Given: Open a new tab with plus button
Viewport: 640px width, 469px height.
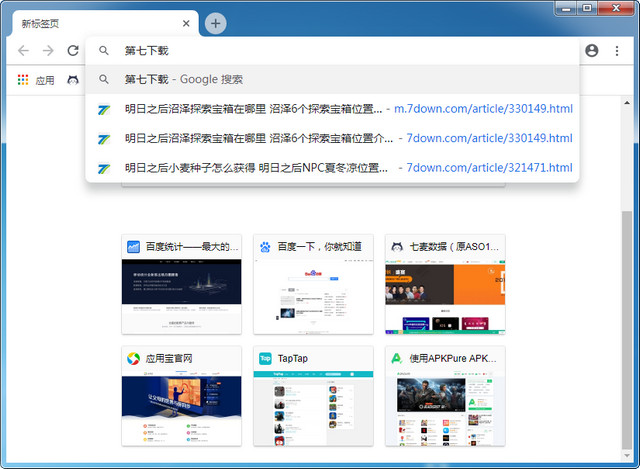Looking at the screenshot, I should coord(216,24).
